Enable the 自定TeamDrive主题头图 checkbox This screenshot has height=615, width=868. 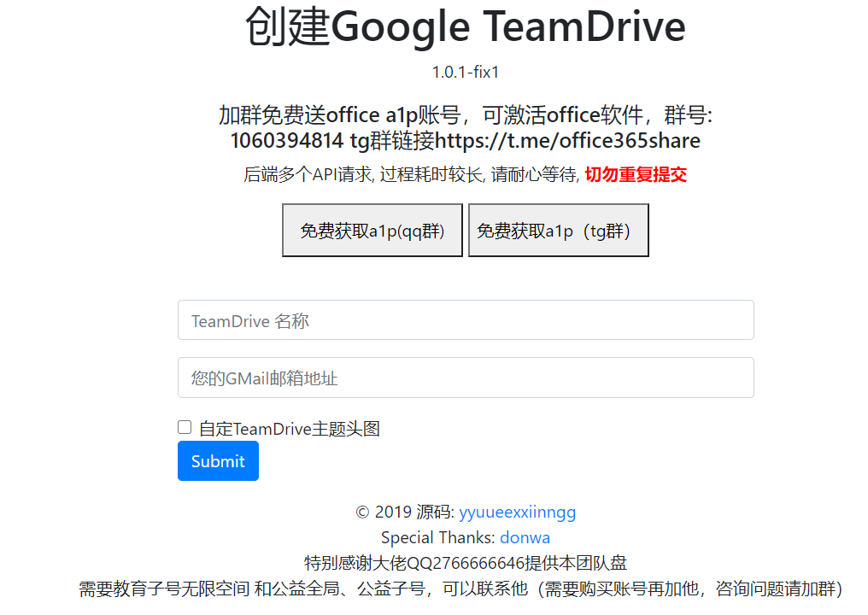coord(185,427)
